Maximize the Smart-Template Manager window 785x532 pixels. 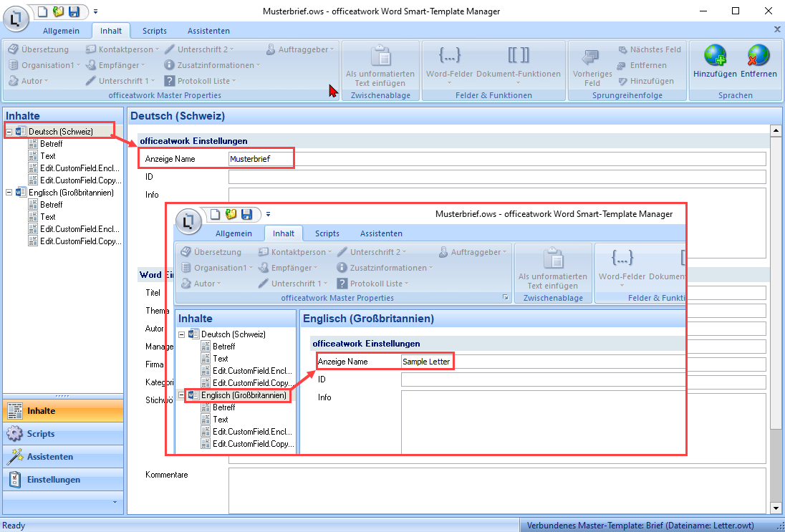pyautogui.click(x=736, y=11)
